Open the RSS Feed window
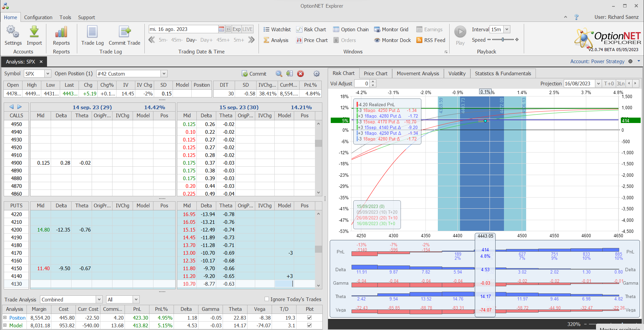644x330 pixels. coord(431,40)
